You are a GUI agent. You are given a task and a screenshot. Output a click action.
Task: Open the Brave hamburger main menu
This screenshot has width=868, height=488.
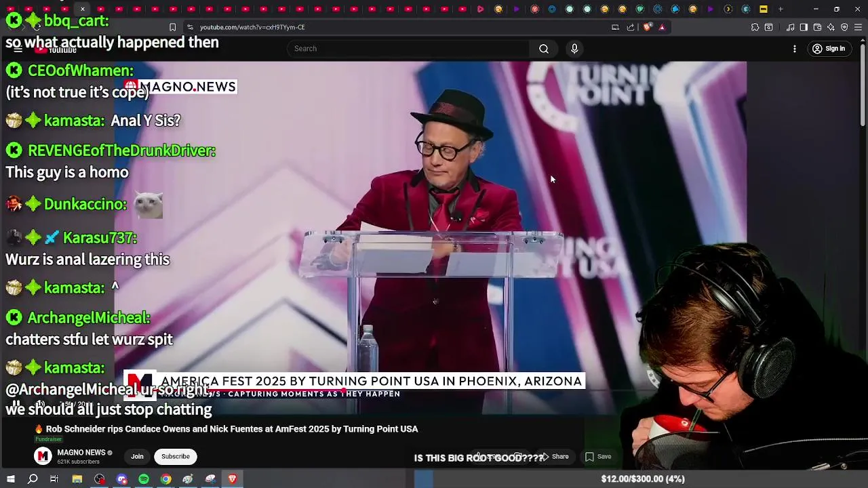858,27
